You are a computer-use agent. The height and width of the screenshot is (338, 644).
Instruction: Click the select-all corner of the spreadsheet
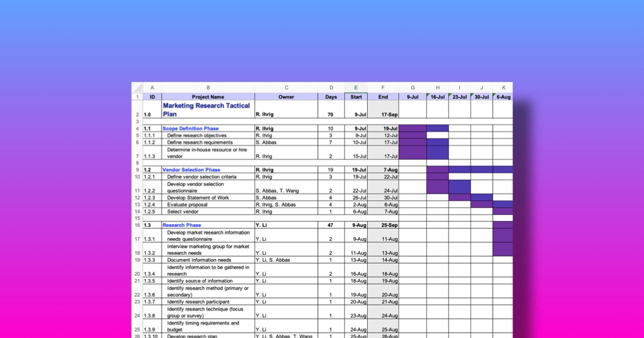click(x=137, y=87)
